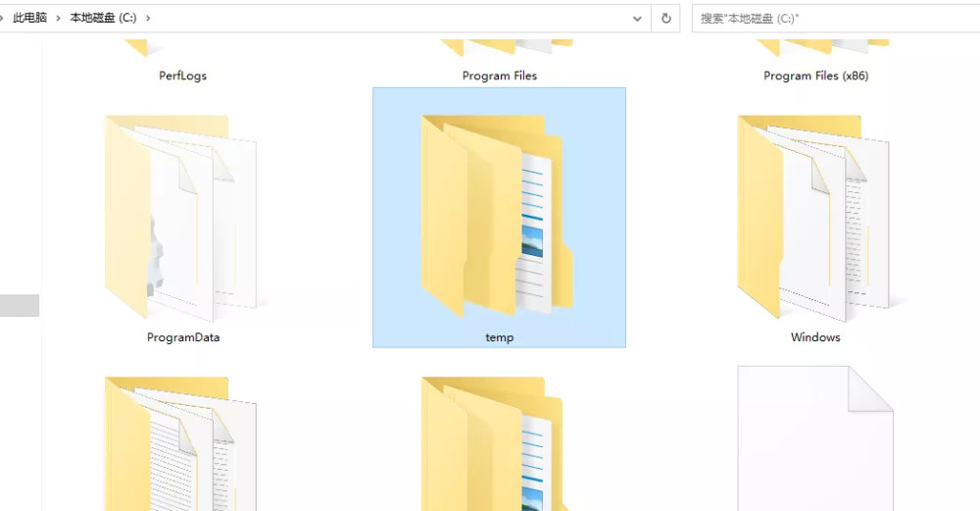Focus the search 本地磁盘 (C:) field
980x511 pixels.
point(836,18)
